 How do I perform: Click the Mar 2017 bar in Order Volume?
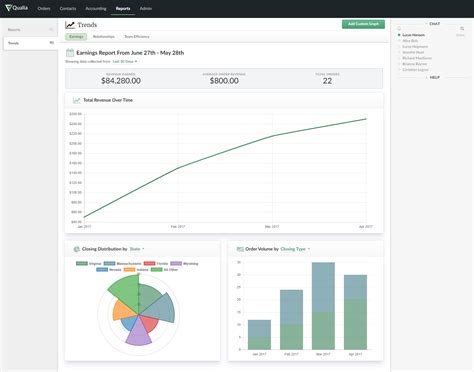pos(323,306)
